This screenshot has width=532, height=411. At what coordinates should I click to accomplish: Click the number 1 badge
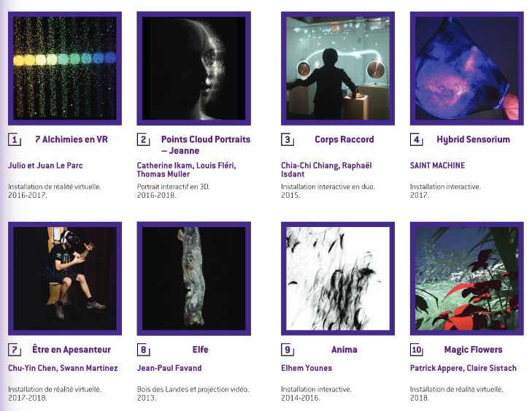[13, 139]
